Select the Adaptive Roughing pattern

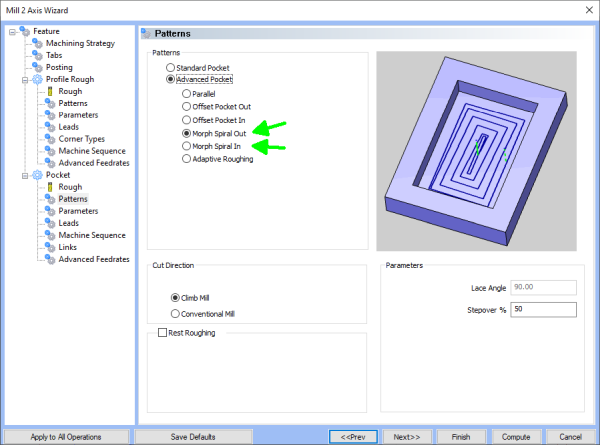186,158
